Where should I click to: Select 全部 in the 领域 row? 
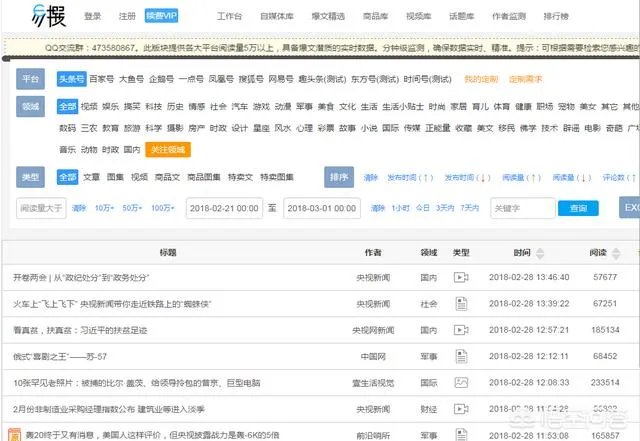point(67,107)
